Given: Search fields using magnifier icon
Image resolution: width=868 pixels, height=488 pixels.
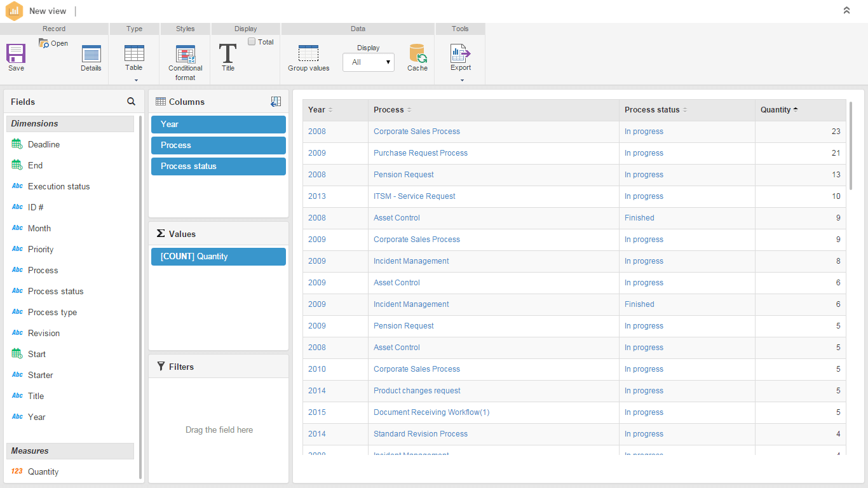Looking at the screenshot, I should point(131,101).
